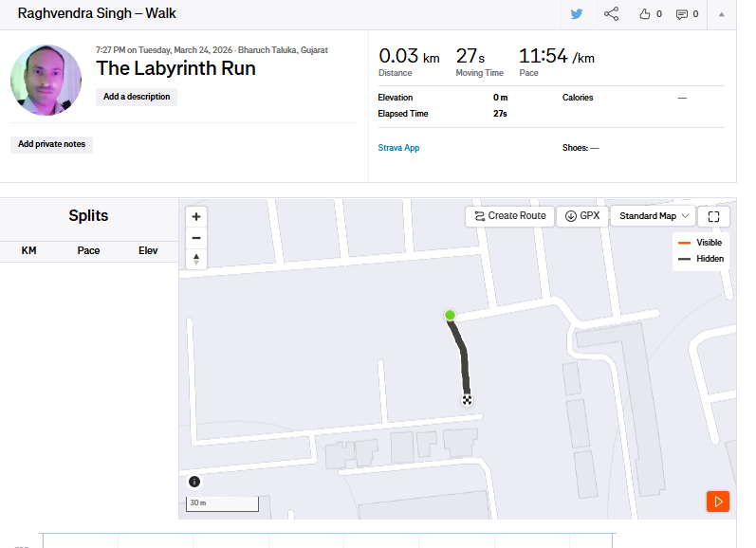The width and height of the screenshot is (756, 548).
Task: Reset map compass orientation
Action: click(x=196, y=259)
